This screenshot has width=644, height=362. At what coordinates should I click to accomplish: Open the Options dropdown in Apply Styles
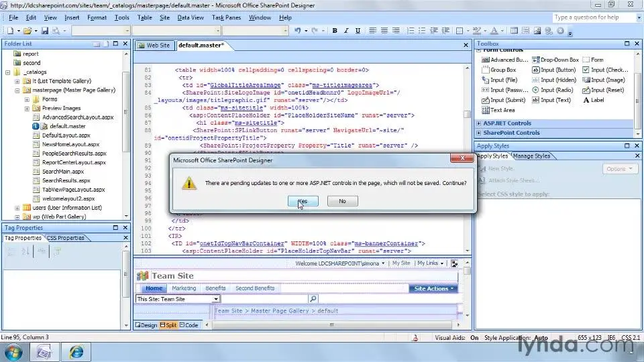[619, 169]
